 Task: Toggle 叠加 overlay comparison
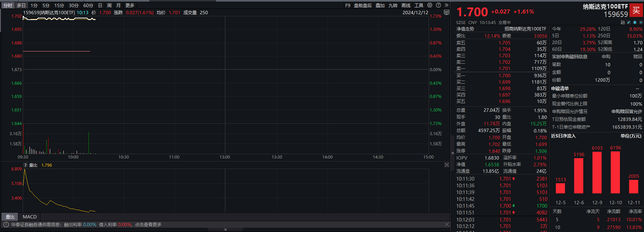[380, 5]
